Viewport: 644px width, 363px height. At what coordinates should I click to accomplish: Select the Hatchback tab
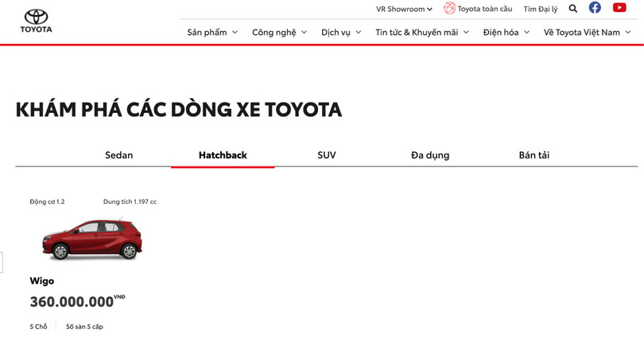coord(223,155)
